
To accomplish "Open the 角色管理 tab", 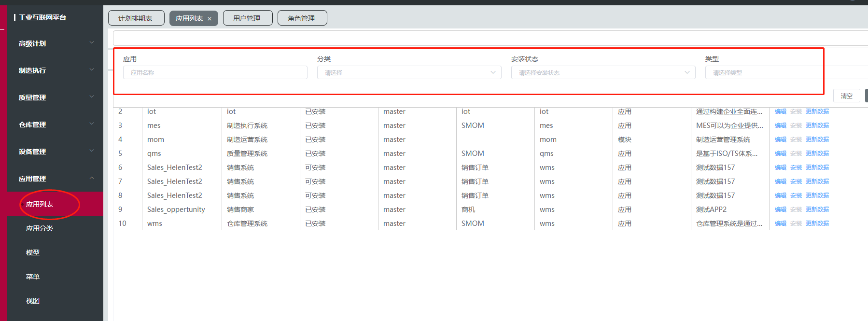I will coord(302,18).
